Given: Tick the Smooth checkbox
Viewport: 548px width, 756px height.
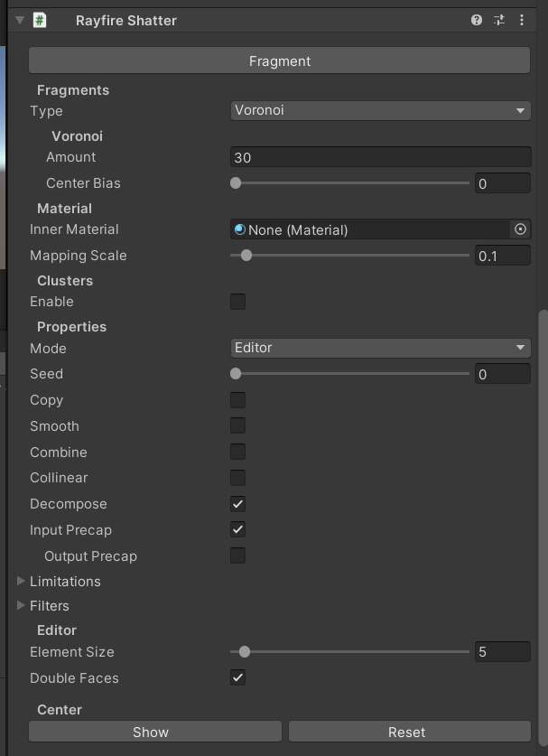Looking at the screenshot, I should 237,426.
